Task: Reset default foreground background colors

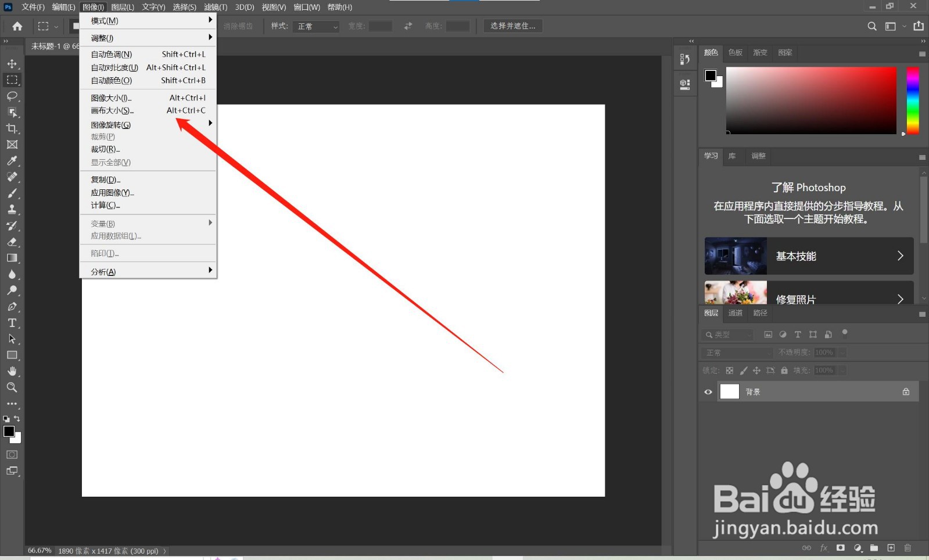Action: pos(6,419)
